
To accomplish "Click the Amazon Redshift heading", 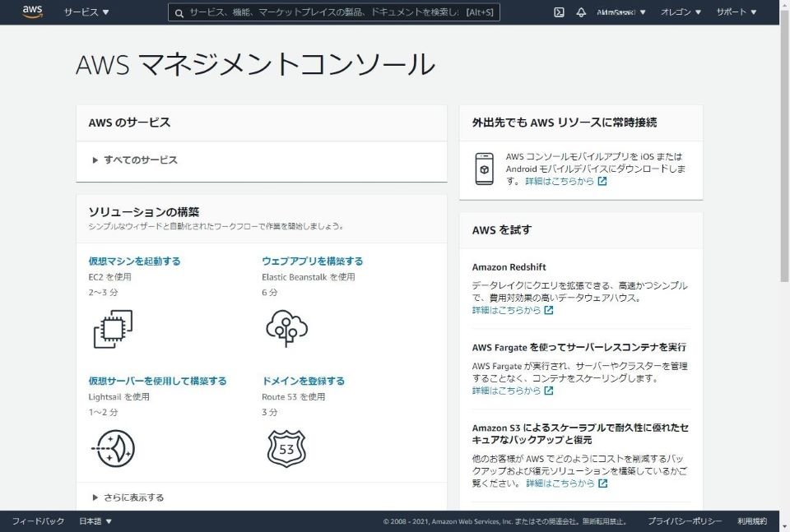I will click(x=509, y=267).
